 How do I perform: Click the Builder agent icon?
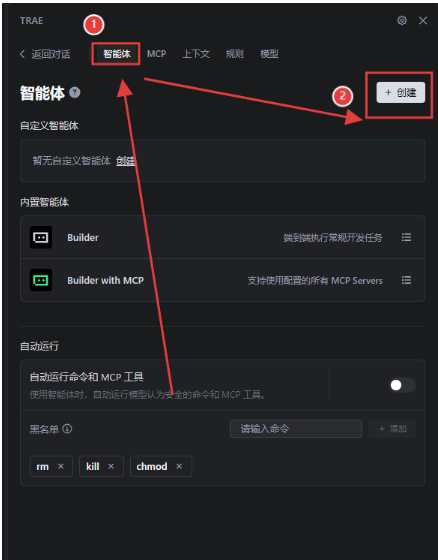41,237
